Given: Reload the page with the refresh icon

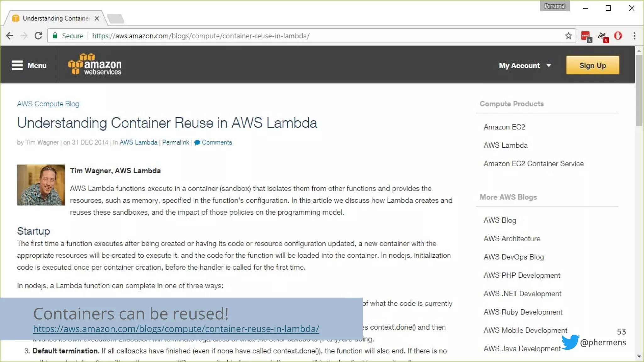Looking at the screenshot, I should (38, 36).
